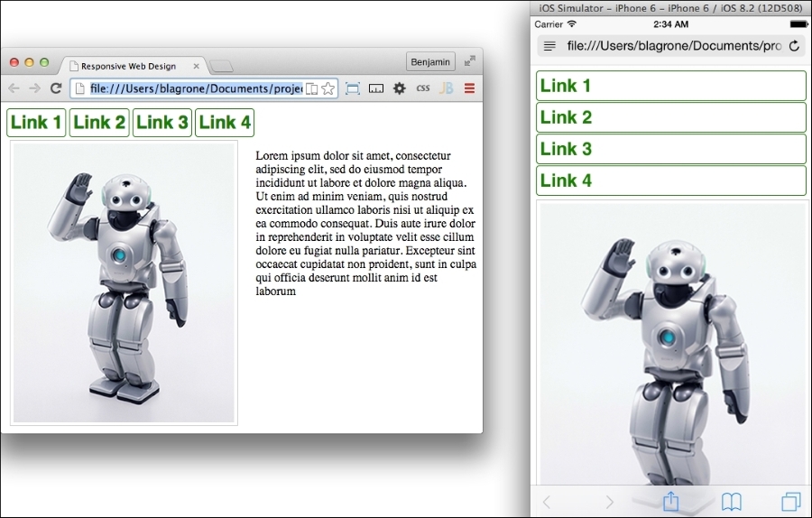Go forward in the Chrome browser
Image resolution: width=812 pixels, height=518 pixels.
pos(34,88)
